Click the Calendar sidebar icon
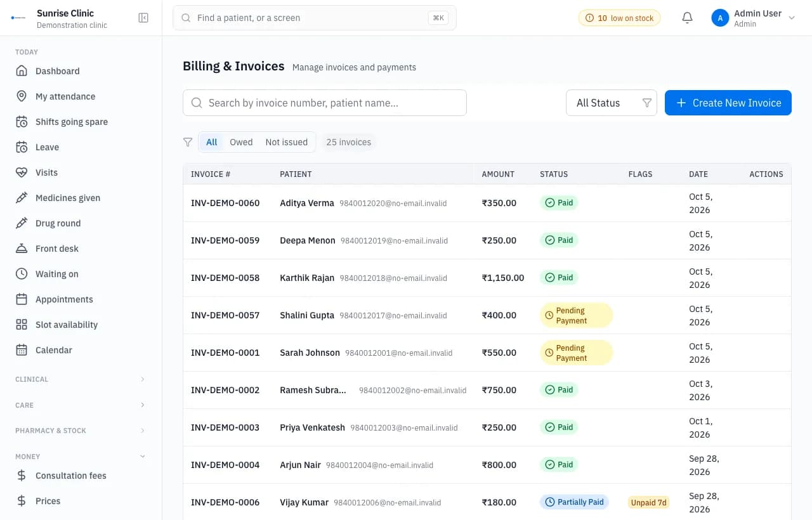 (x=22, y=350)
